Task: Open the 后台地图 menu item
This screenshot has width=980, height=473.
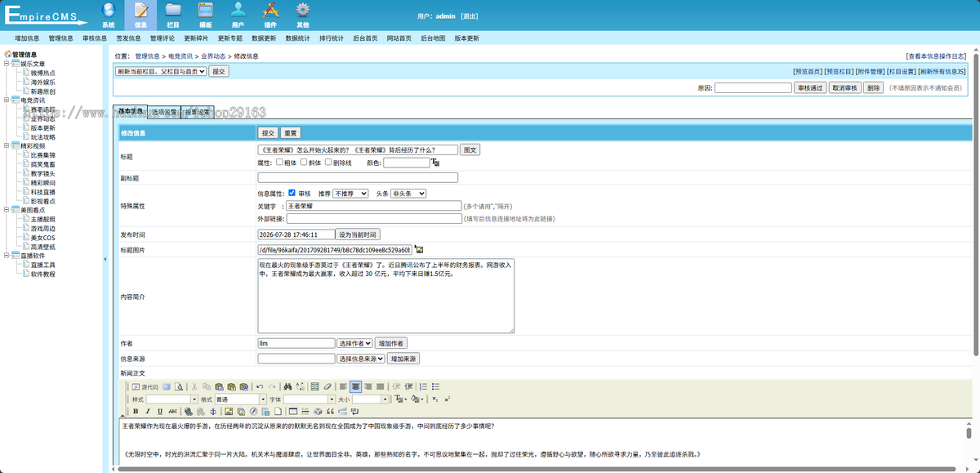Action: coord(433,38)
